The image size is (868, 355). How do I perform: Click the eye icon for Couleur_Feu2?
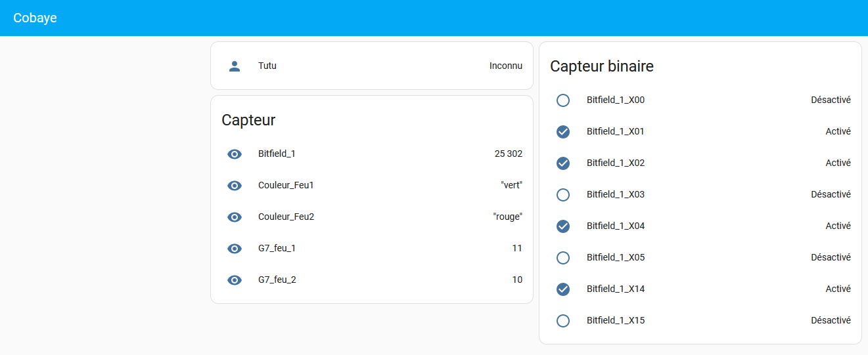(x=235, y=217)
